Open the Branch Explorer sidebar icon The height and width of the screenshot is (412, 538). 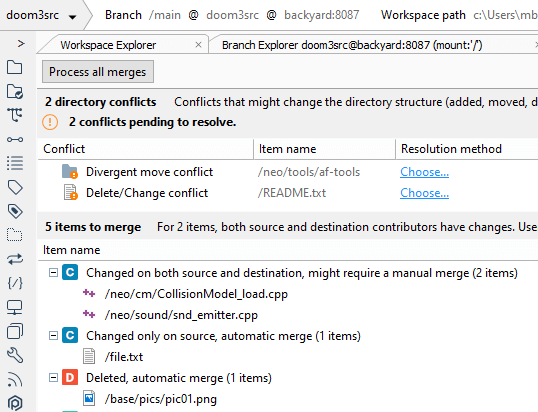[x=14, y=115]
